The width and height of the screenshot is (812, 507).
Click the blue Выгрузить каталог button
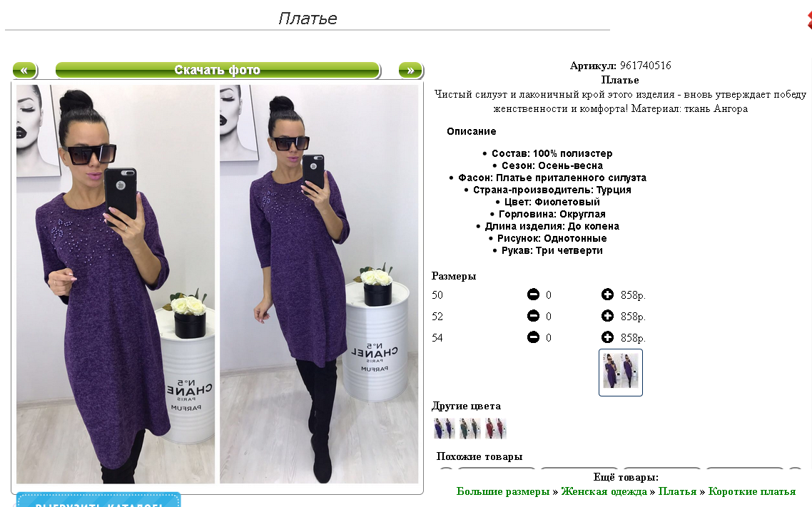click(98, 500)
